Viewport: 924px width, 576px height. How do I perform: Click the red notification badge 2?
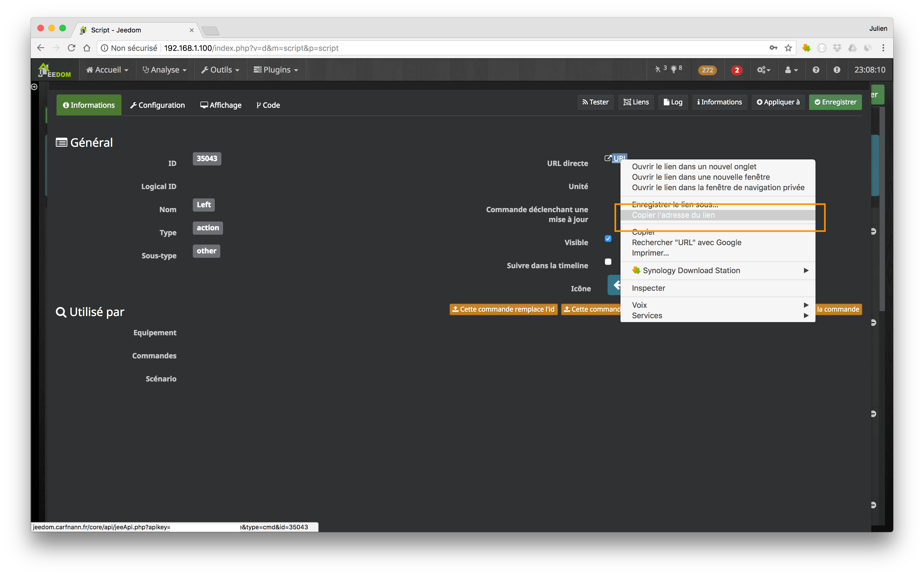pos(736,70)
